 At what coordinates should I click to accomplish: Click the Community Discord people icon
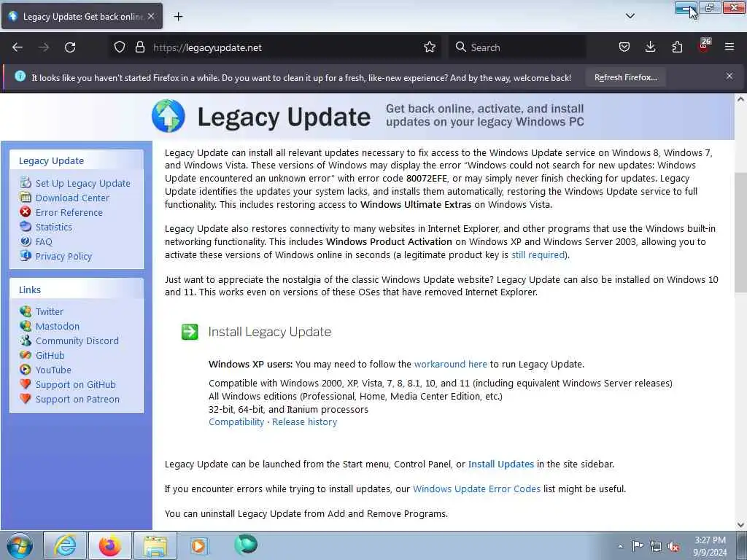click(26, 341)
